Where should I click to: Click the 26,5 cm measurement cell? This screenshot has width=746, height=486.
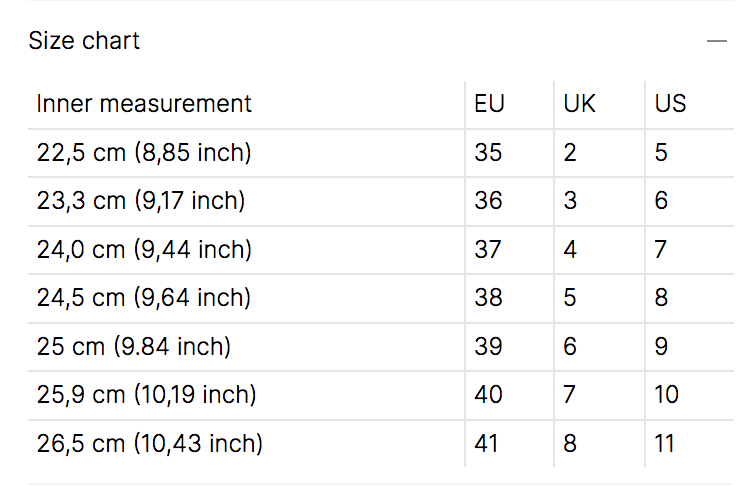(x=150, y=443)
